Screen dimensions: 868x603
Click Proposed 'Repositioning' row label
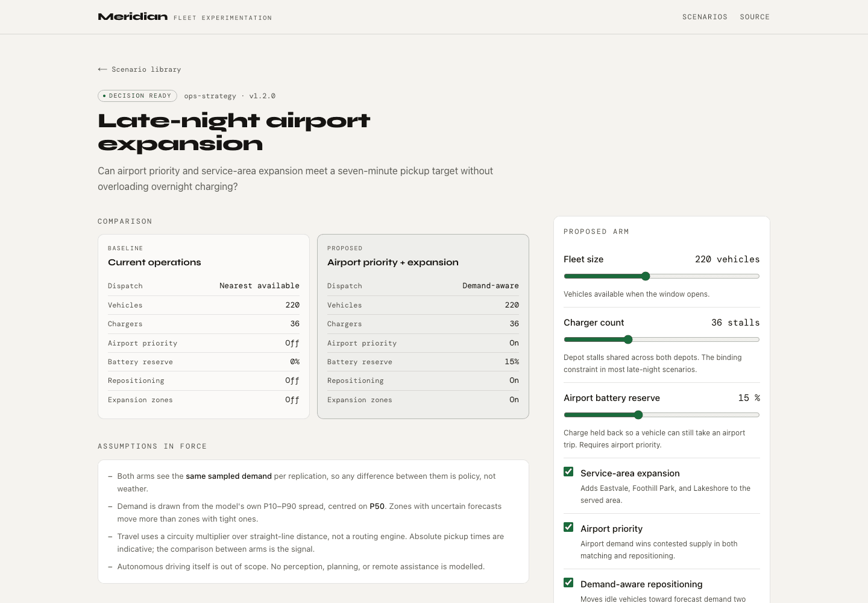(x=356, y=380)
